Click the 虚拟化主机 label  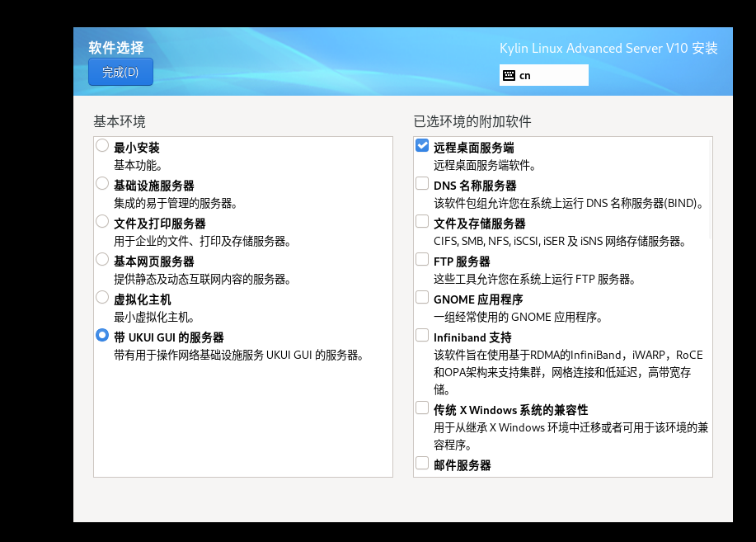click(143, 299)
